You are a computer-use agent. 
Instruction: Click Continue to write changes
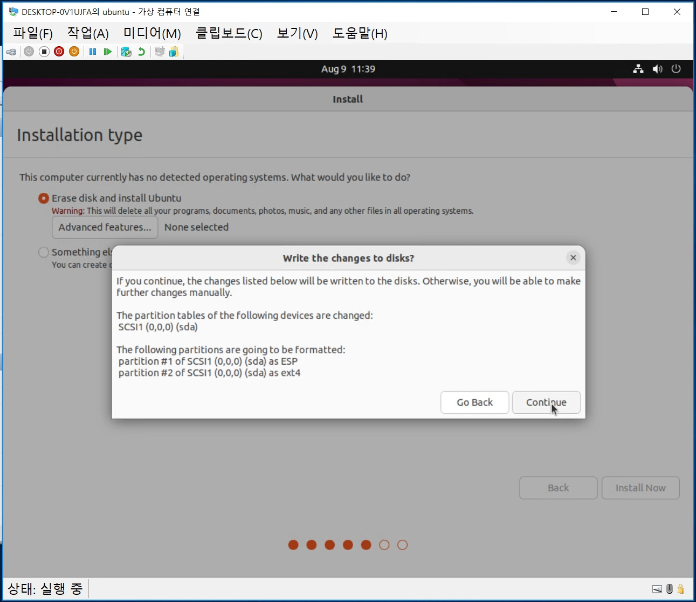tap(546, 402)
